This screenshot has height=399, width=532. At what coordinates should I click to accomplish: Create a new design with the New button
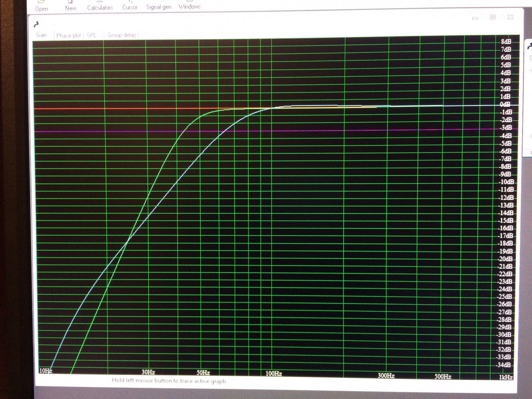click(x=71, y=5)
